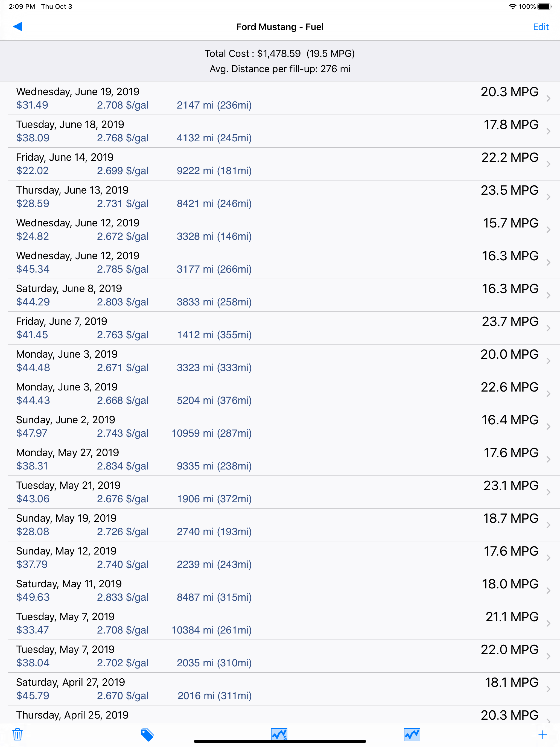Open chevron on Friday, June 14 entry
Image resolution: width=560 pixels, height=747 pixels.
548,164
